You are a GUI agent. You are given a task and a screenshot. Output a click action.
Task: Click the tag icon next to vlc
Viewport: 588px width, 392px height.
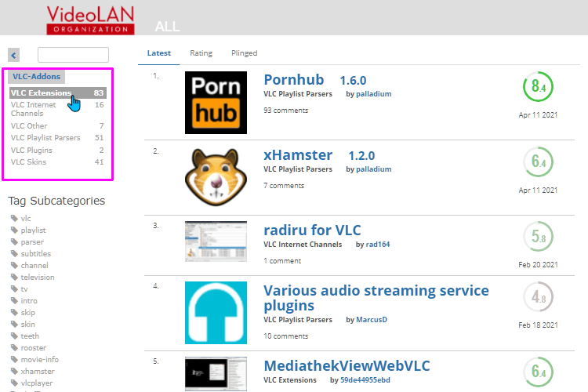15,218
